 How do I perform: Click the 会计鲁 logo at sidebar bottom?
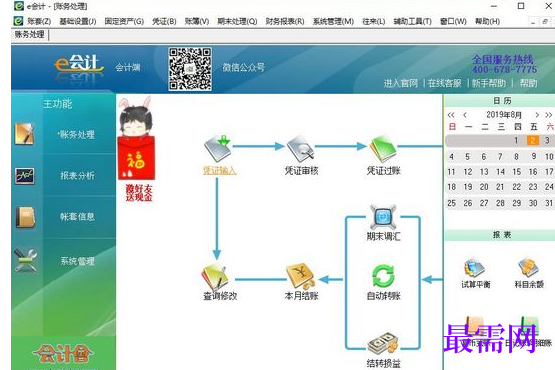pos(63,353)
